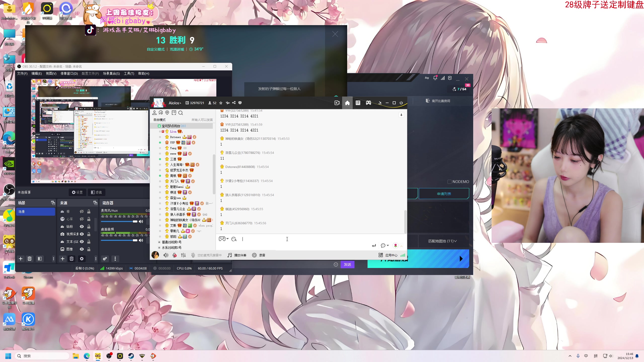Open the YY video/live icon
Image resolution: width=644 pixels, height=362 pixels.
tap(337, 103)
